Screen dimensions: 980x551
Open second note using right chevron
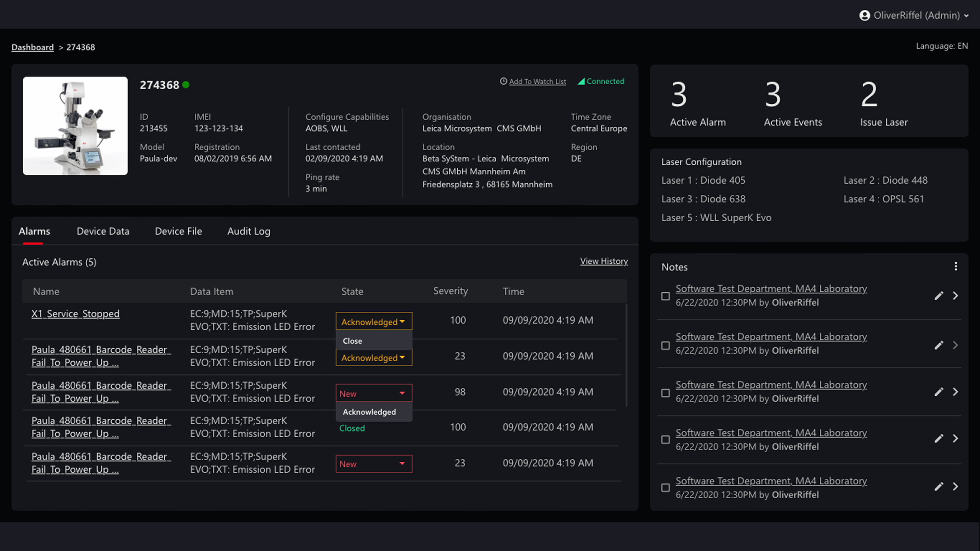pos(955,345)
